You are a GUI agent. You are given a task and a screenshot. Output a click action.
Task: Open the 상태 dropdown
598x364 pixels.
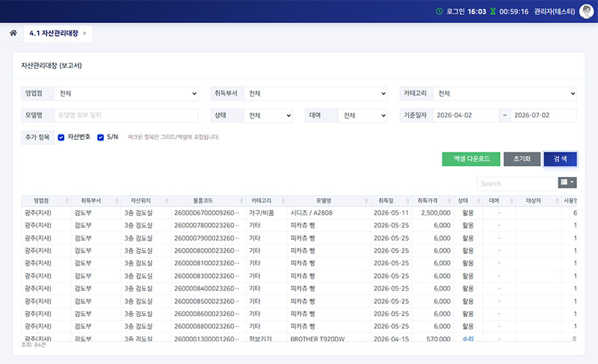(x=268, y=116)
